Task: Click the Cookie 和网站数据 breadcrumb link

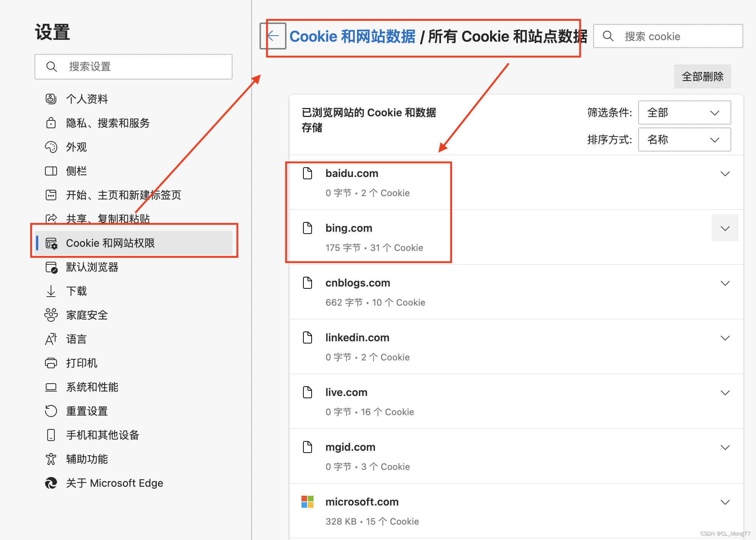Action: pos(352,36)
